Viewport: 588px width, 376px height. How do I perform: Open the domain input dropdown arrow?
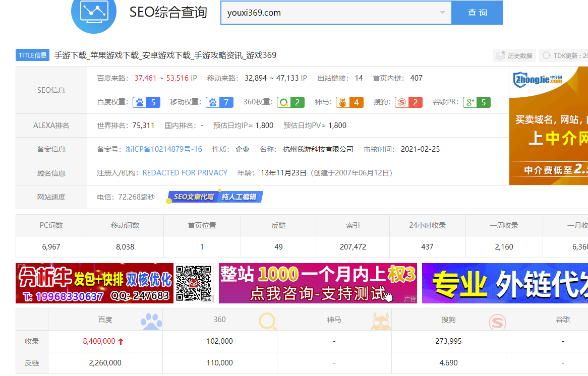click(x=442, y=13)
